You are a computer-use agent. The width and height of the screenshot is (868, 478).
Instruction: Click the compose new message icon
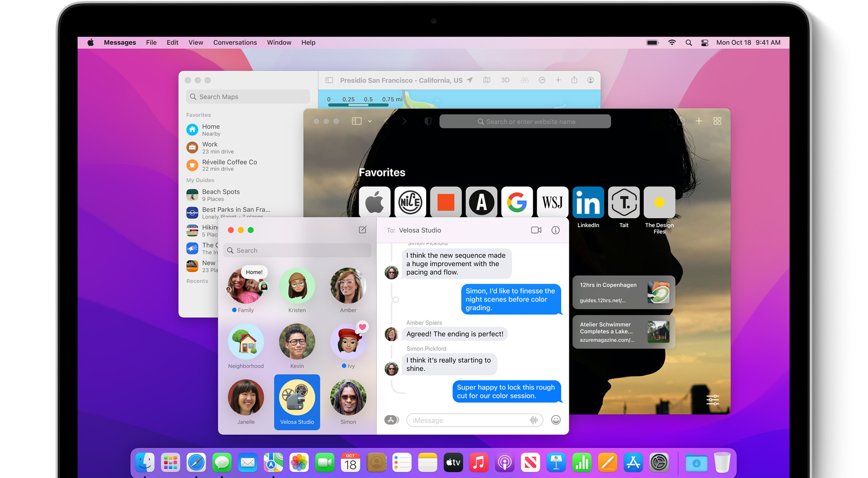(x=362, y=230)
